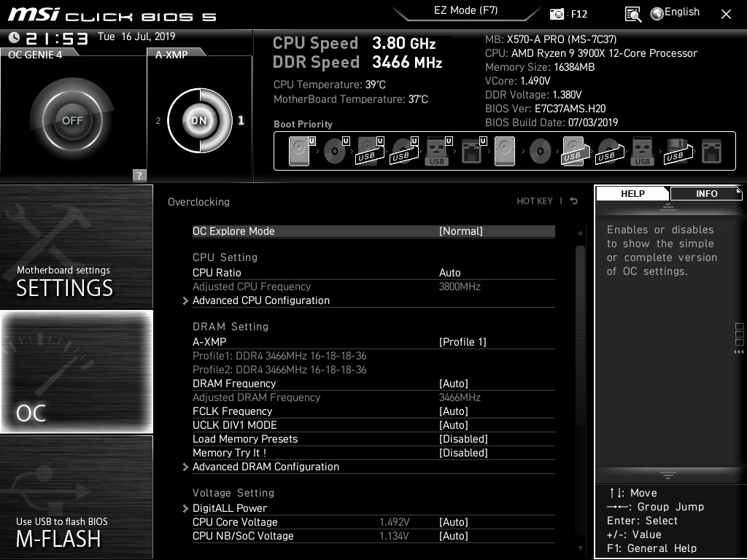This screenshot has width=747, height=560.
Task: Open the M-FLASH BIOS flashing section
Action: [x=76, y=497]
